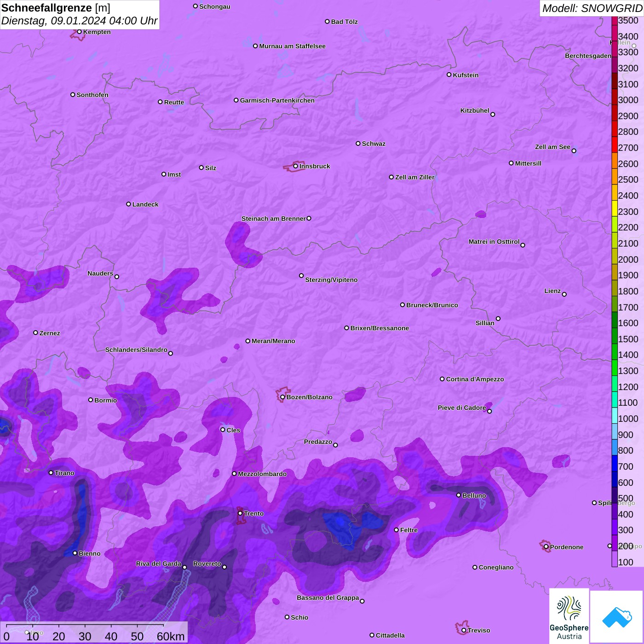Click the 1000 cyan legend swatch
The image size is (644, 644).
[615, 415]
